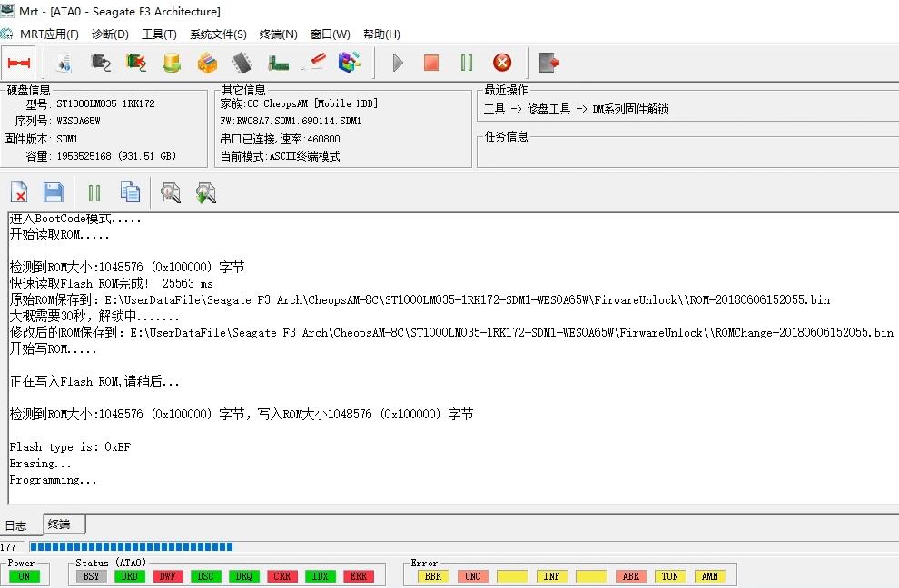Click the INF error indicator
Screen dimensions: 899x588
(551, 576)
